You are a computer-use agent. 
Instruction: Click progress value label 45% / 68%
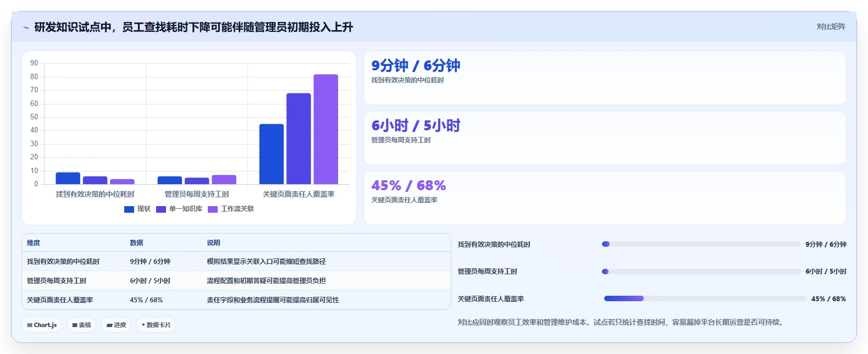(x=828, y=299)
